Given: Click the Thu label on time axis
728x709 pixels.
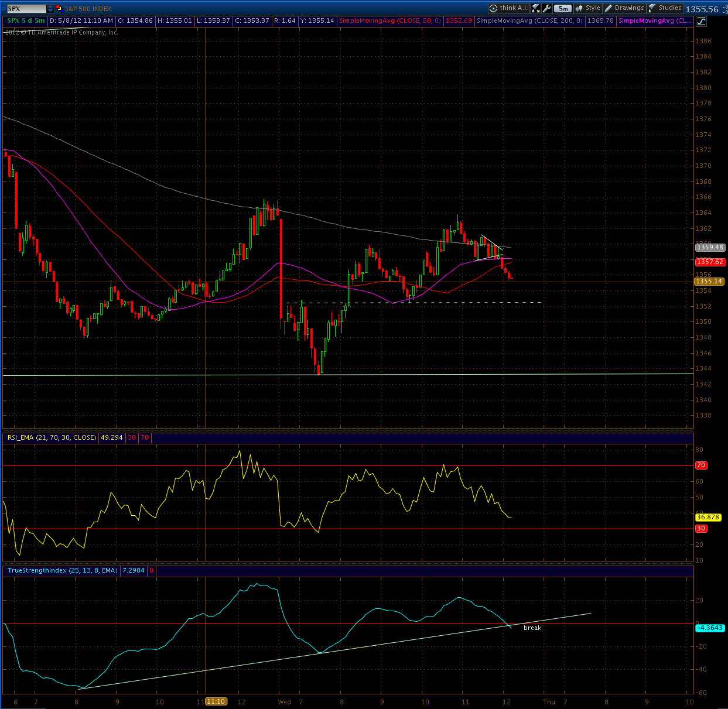Looking at the screenshot, I should (x=549, y=702).
